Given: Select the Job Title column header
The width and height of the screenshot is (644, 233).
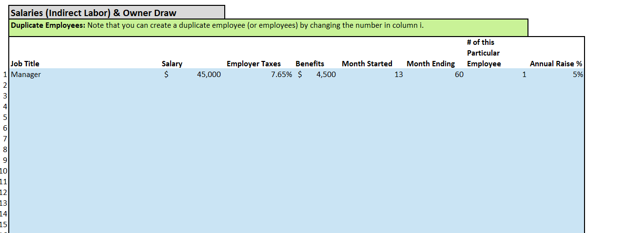Looking at the screenshot, I should [x=25, y=63].
